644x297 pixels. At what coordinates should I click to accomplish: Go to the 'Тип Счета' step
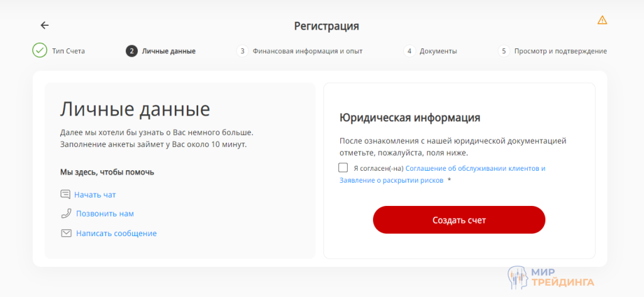point(68,51)
